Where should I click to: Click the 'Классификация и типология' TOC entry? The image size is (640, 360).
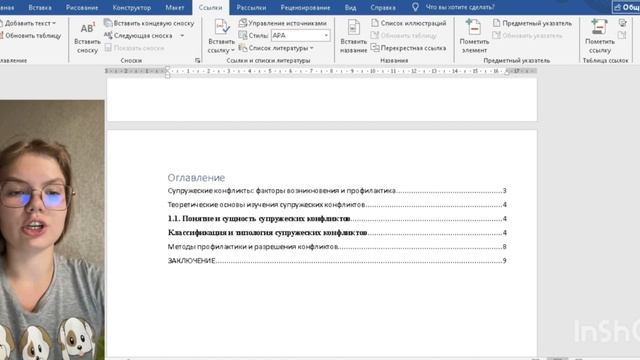click(x=337, y=233)
